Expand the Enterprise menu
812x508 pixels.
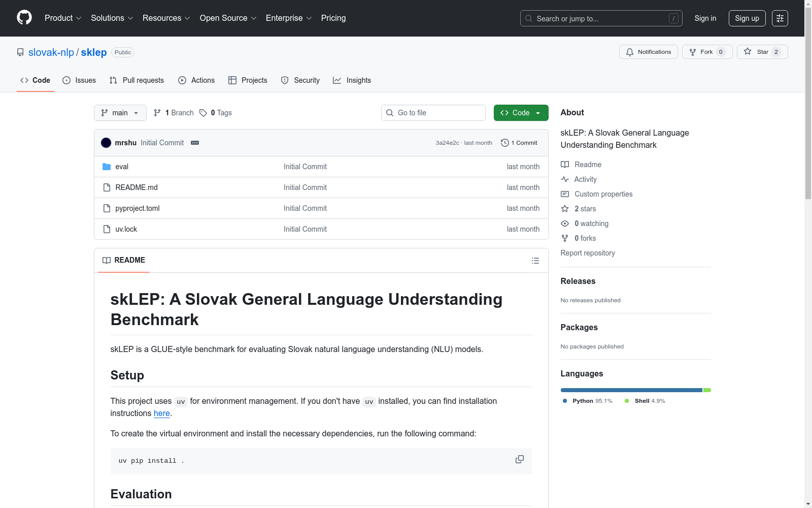(x=289, y=18)
